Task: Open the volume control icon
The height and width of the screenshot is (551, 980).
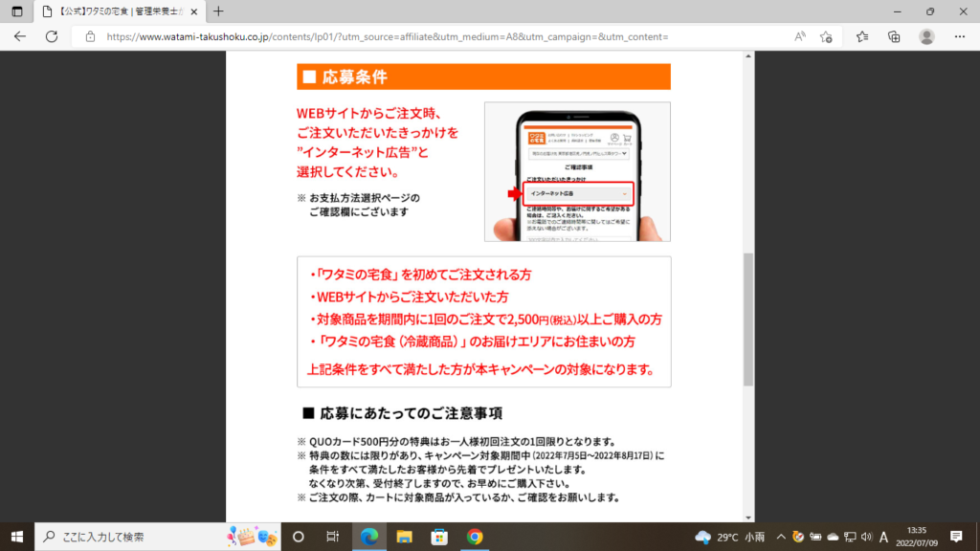Action: pos(866,537)
